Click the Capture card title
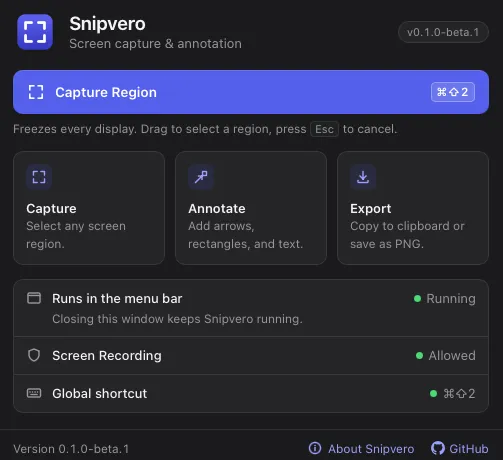This screenshot has width=503, height=460. pyautogui.click(x=51, y=209)
